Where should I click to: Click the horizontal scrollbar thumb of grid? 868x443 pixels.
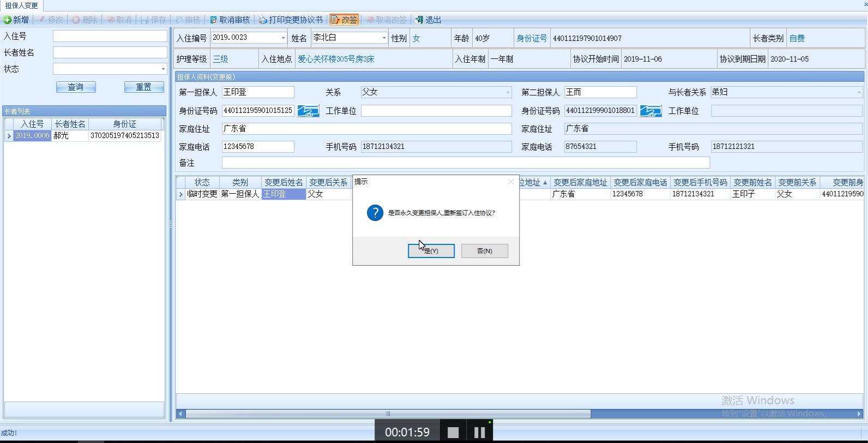388,414
